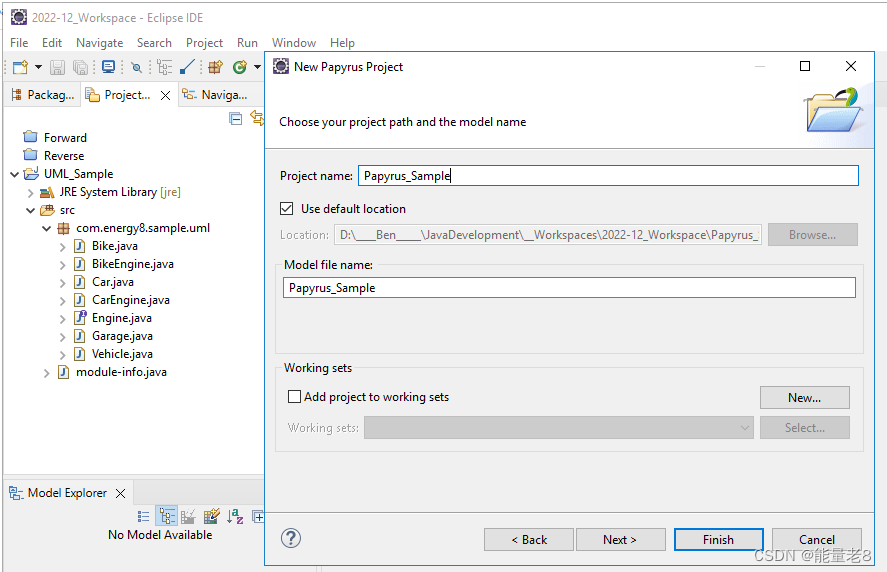
Task: Click the Finish button
Action: [718, 540]
